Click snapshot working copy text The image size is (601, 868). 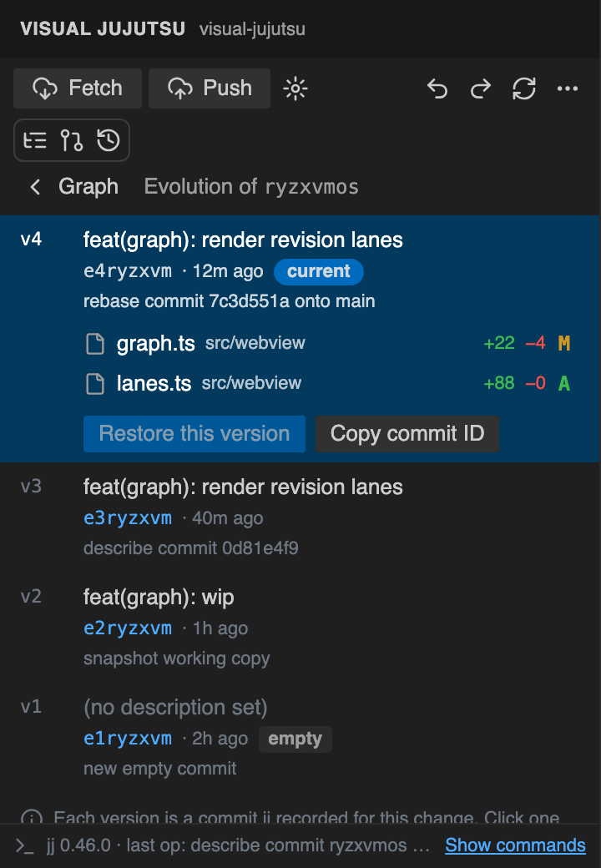tap(176, 659)
